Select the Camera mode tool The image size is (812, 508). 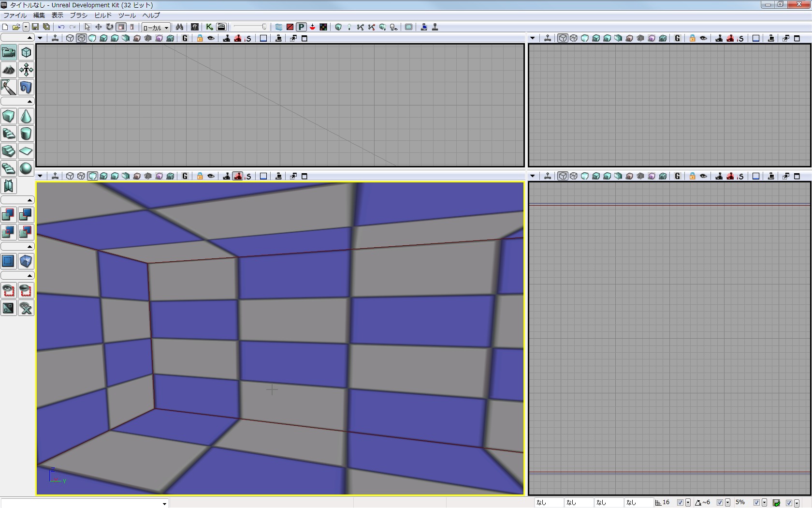[x=9, y=52]
